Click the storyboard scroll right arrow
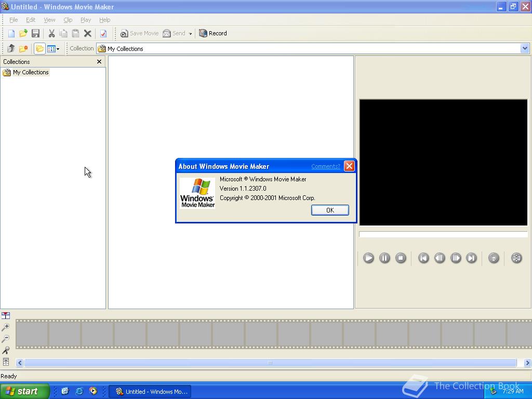 pos(527,363)
